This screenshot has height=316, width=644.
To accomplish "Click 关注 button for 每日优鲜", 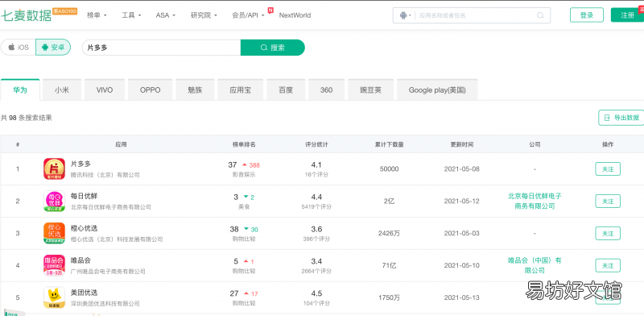I will pos(608,202).
